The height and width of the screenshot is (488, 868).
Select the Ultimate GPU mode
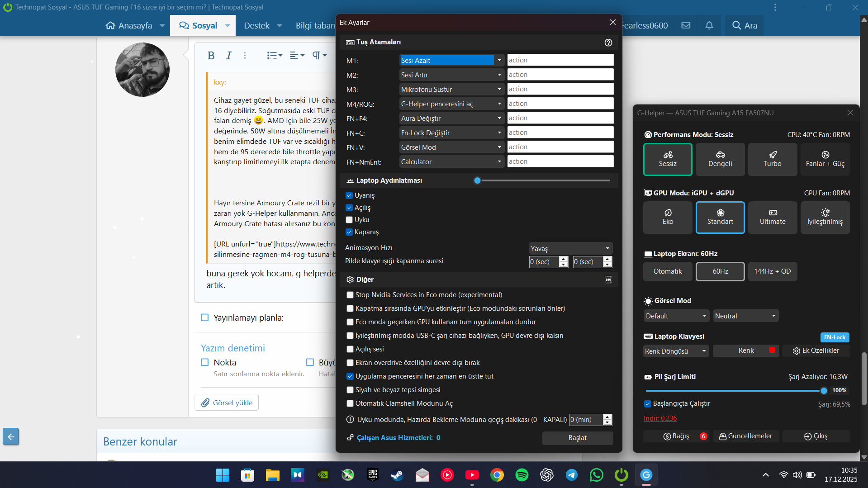click(772, 217)
